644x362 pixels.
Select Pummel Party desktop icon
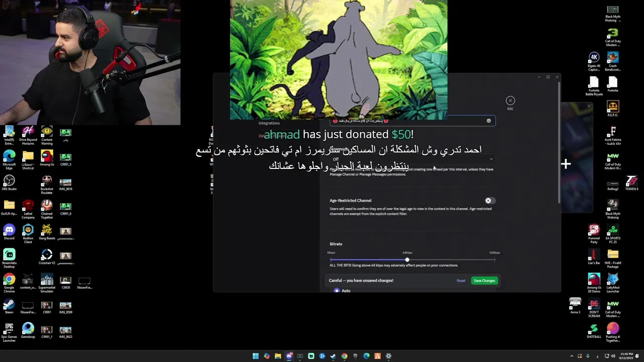pyautogui.click(x=594, y=234)
